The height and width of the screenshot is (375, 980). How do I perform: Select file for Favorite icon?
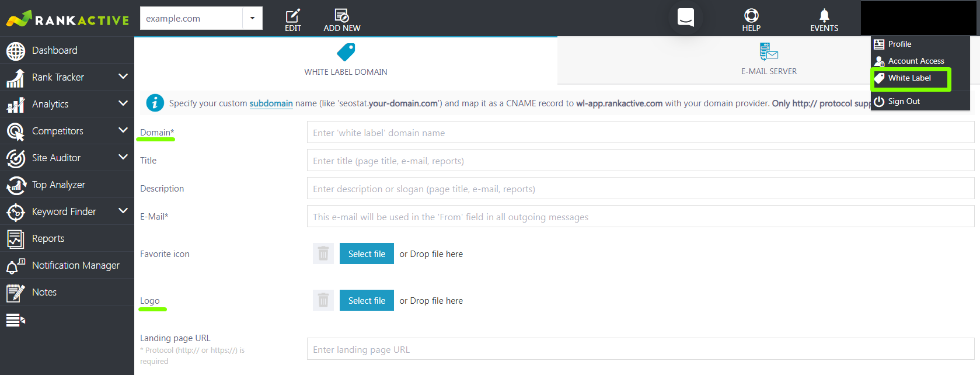coord(367,254)
